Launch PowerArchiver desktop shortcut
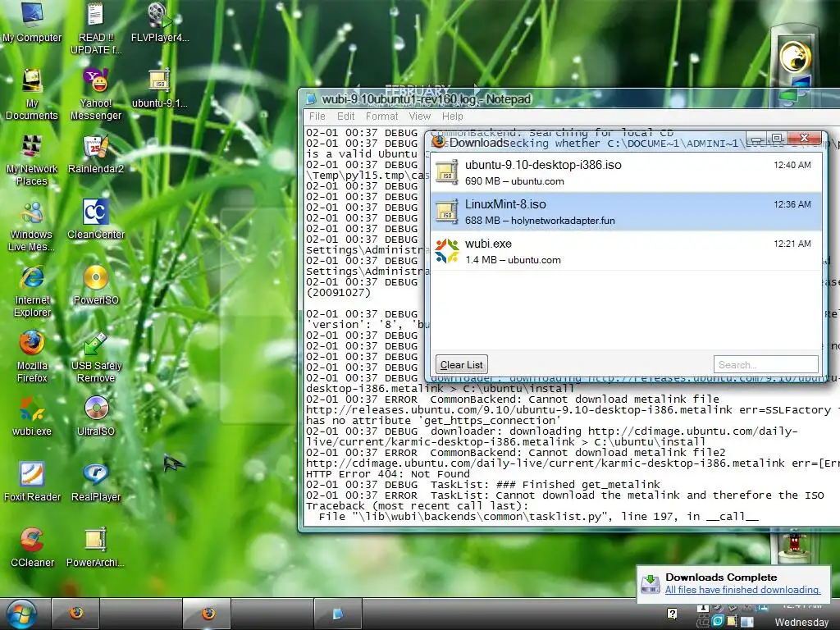The height and width of the screenshot is (630, 840). (96, 547)
